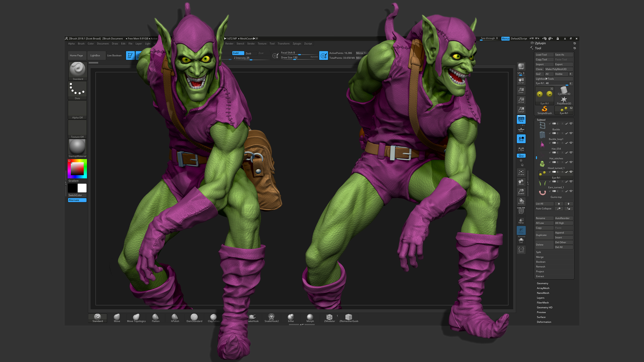The width and height of the screenshot is (644, 362).
Task: Click the Load Tool button
Action: pos(544,55)
